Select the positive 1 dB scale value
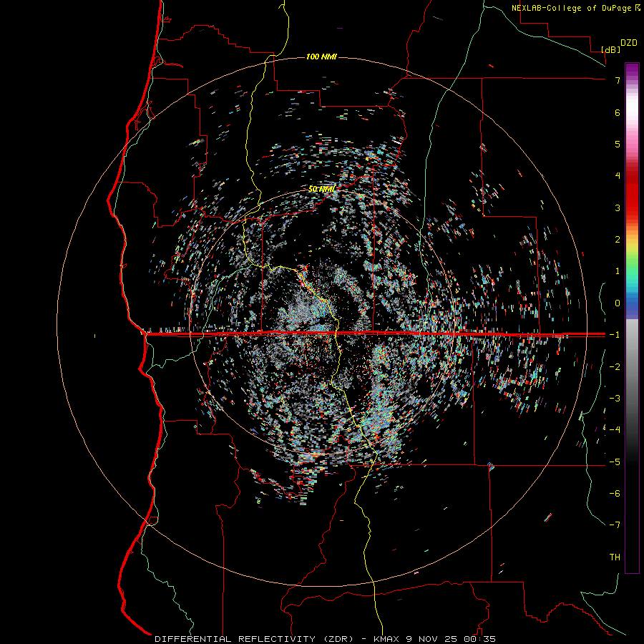Image resolution: width=644 pixels, height=644 pixels. point(618,270)
